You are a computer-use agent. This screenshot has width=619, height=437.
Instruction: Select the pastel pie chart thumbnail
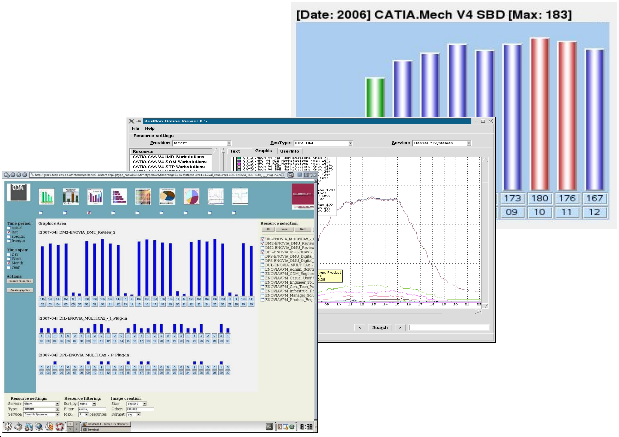(x=191, y=196)
